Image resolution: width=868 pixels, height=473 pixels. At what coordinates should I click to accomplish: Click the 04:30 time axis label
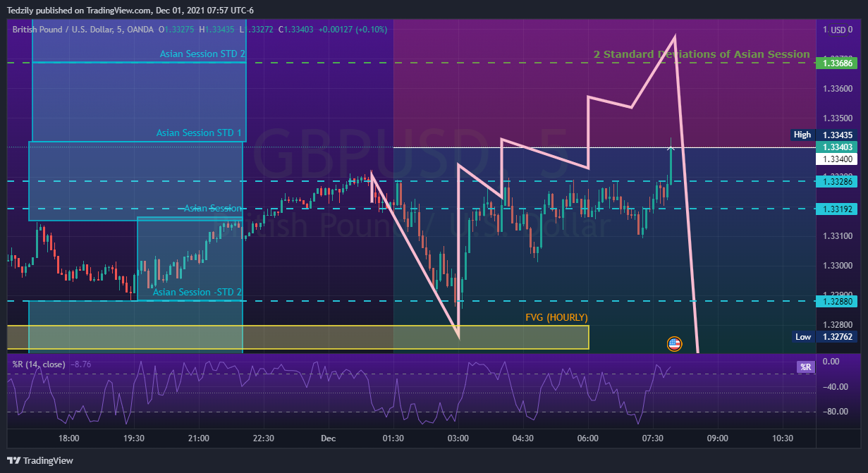(x=523, y=438)
